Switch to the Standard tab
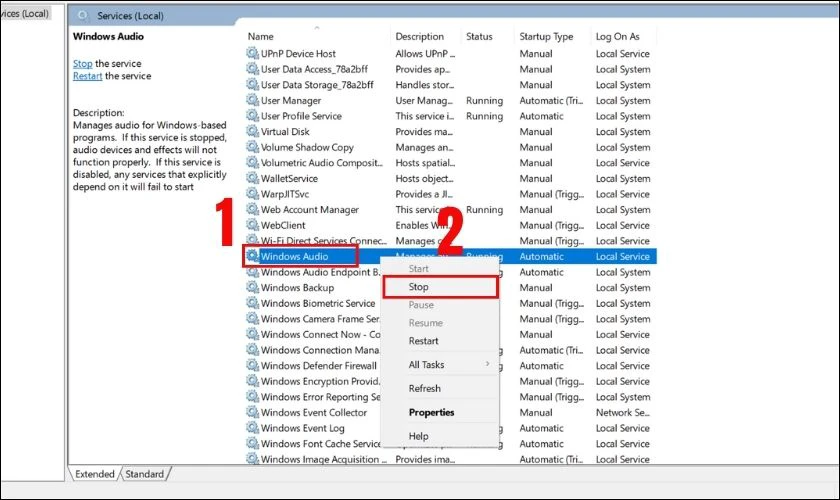This screenshot has width=840, height=500. (x=145, y=474)
